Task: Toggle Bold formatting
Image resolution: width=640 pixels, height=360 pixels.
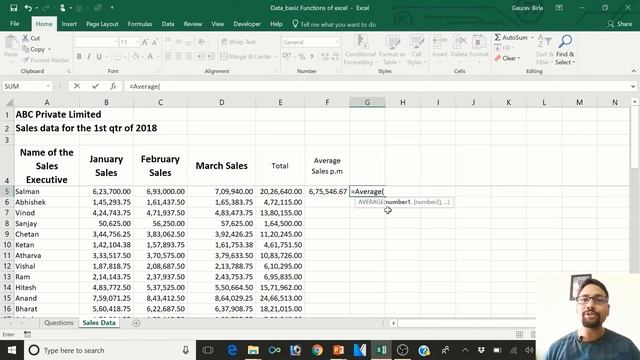Action: 79,56
